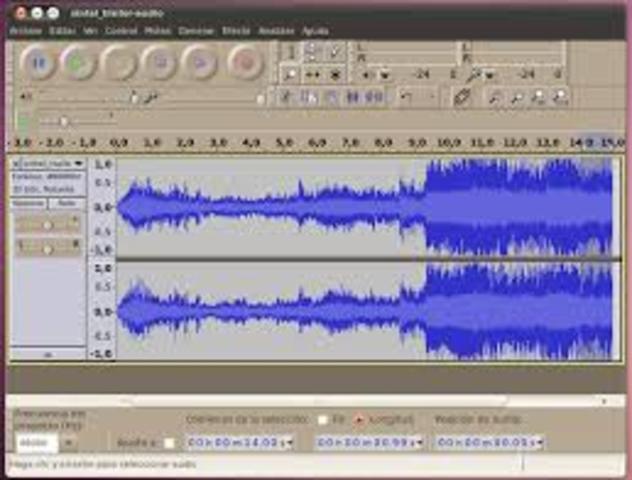Click the Zoom Out icon
This screenshot has height=480, width=632.
tap(516, 98)
